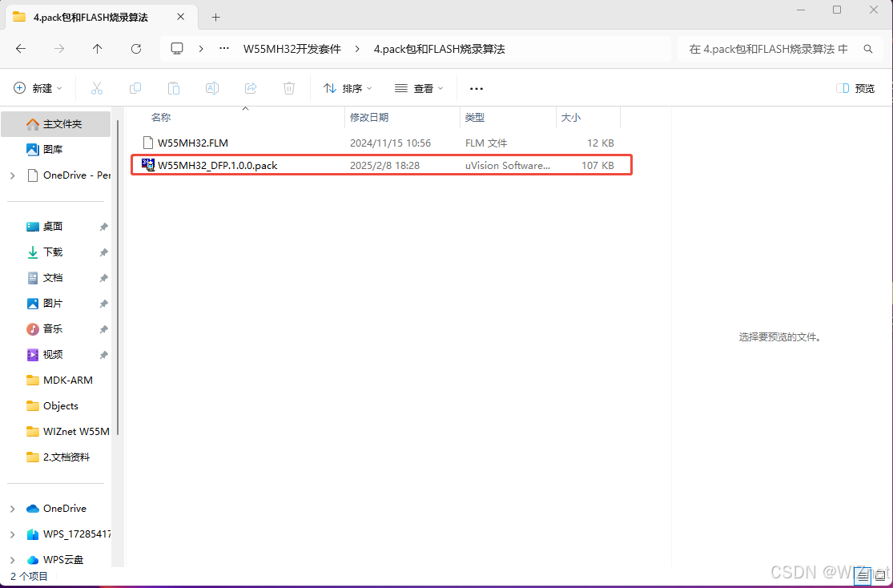This screenshot has width=893, height=588.
Task: Click the Paste clipboard icon
Action: tap(174, 88)
